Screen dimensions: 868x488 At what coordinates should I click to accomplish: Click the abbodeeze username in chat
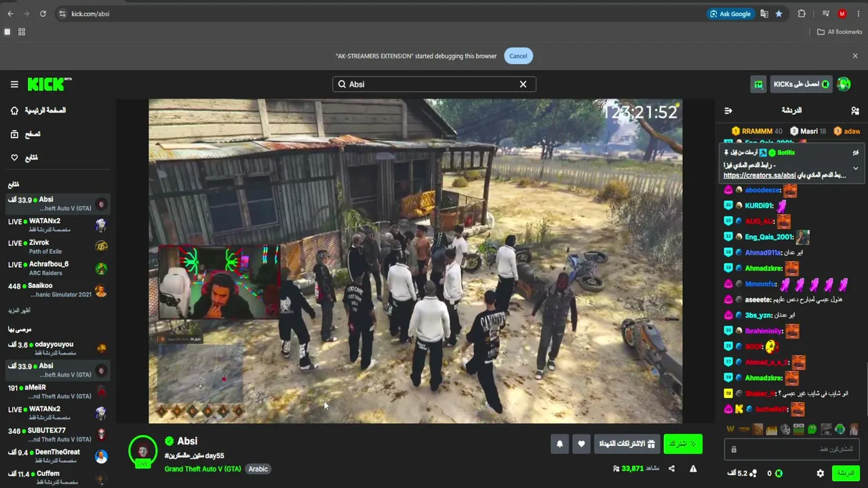click(763, 190)
